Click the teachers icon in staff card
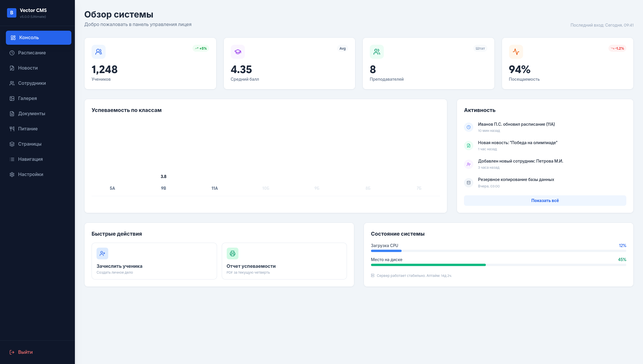The image size is (643, 364). pyautogui.click(x=376, y=52)
